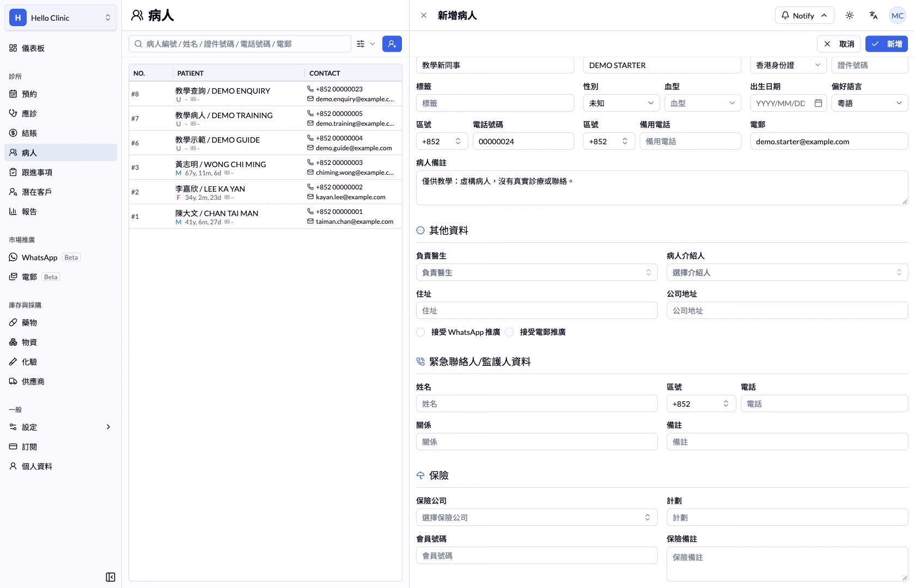Go to 儀表板 dashboard
915x588 pixels.
60,48
